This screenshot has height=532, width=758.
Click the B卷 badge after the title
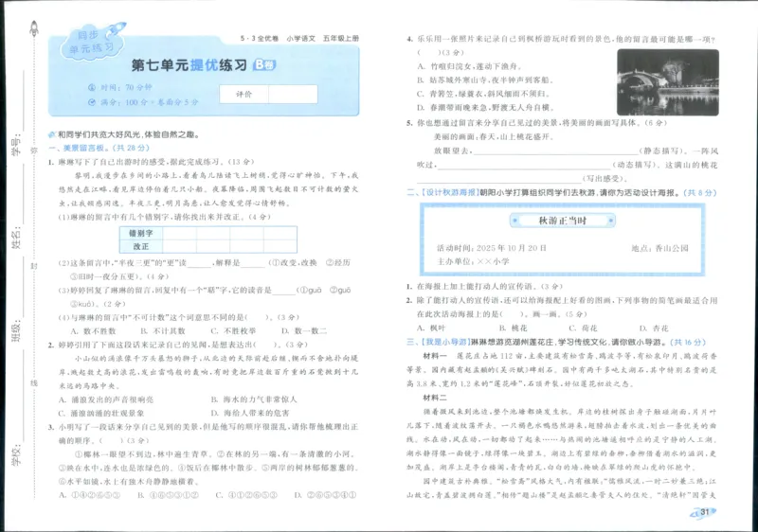[x=264, y=64]
